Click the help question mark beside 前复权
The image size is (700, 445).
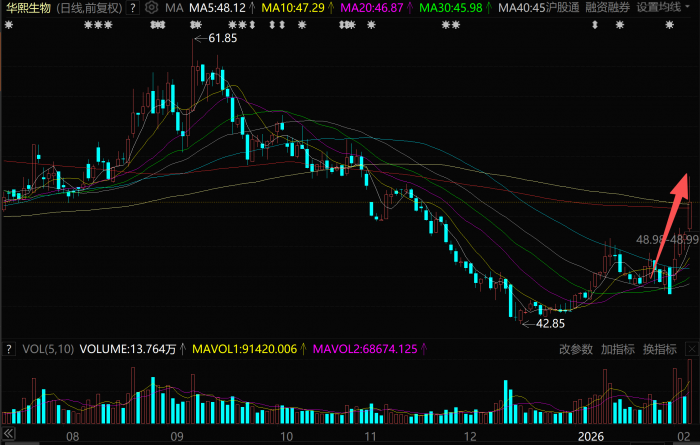(134, 8)
